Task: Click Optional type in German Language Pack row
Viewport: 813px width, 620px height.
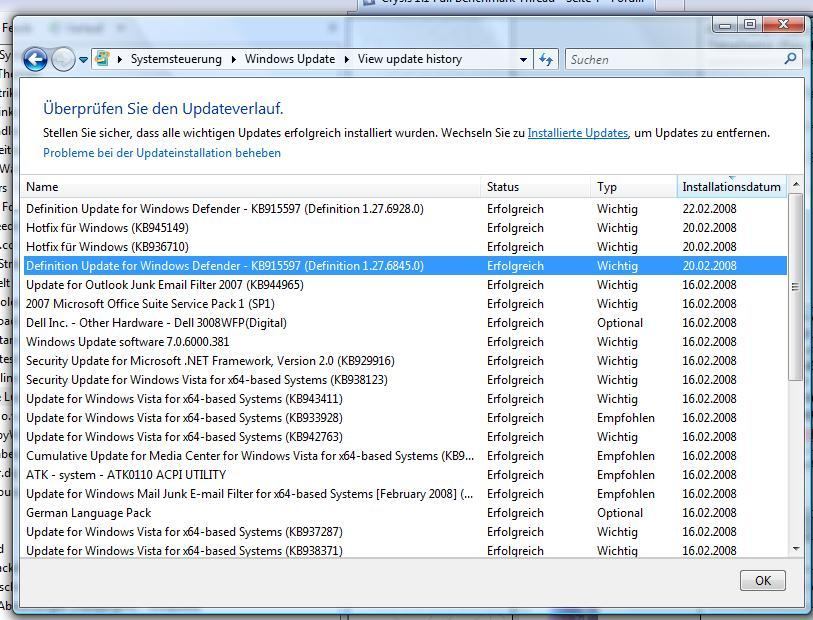Action: click(x=620, y=513)
